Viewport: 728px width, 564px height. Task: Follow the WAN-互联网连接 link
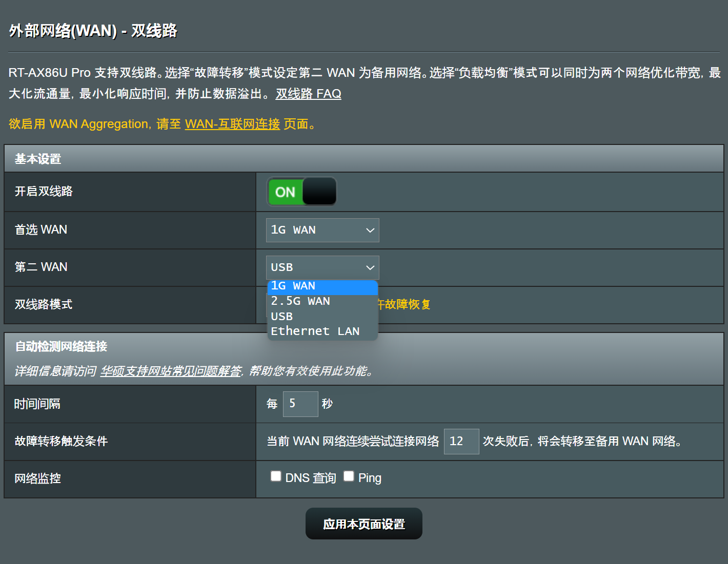pos(232,124)
